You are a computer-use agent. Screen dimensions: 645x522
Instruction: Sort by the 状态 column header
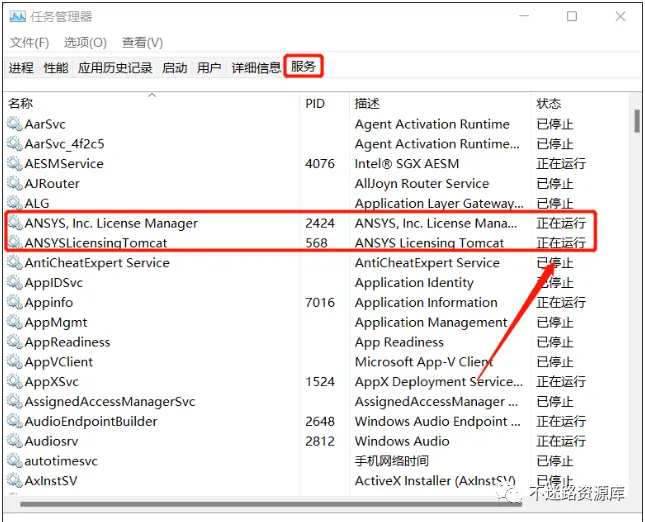point(580,103)
